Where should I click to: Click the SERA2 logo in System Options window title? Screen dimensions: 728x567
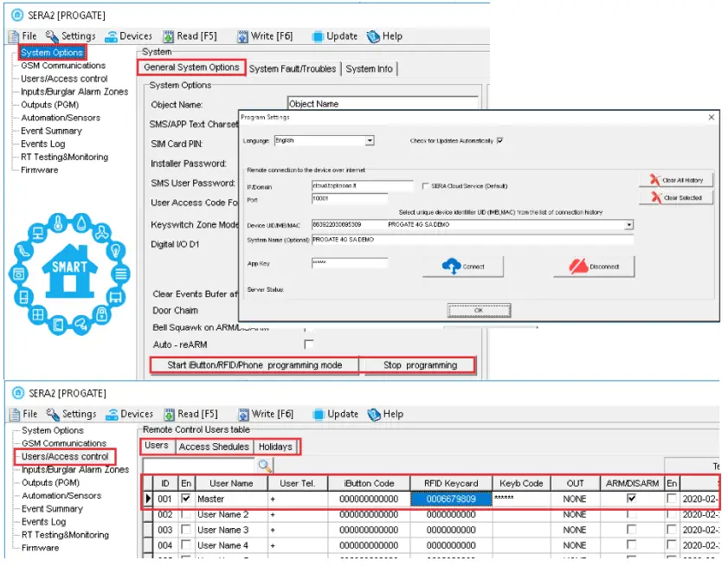pyautogui.click(x=17, y=16)
